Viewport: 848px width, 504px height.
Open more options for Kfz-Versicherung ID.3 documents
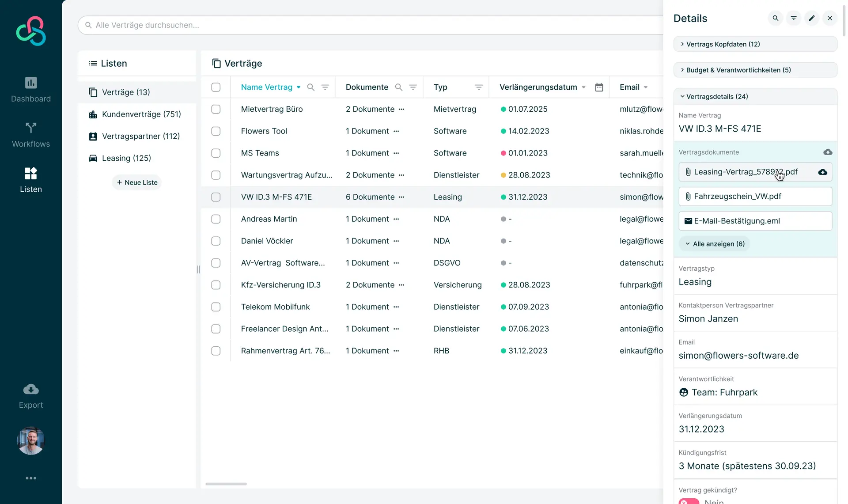coord(401,285)
